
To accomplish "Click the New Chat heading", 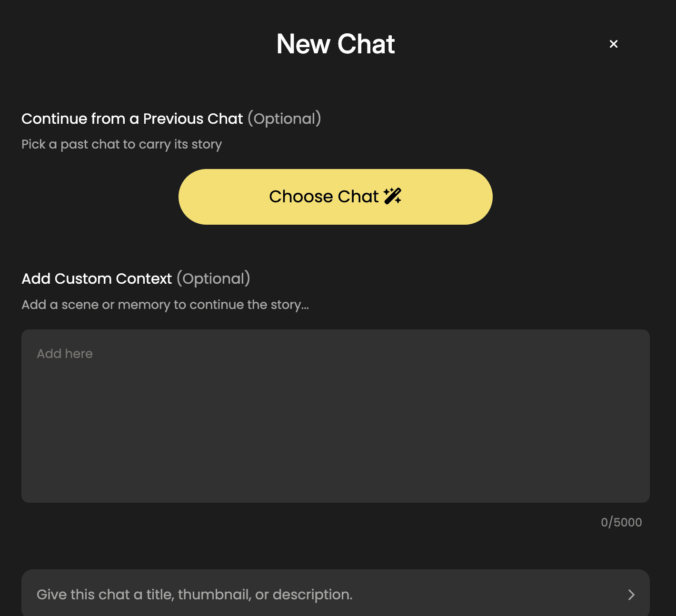I will pos(336,44).
